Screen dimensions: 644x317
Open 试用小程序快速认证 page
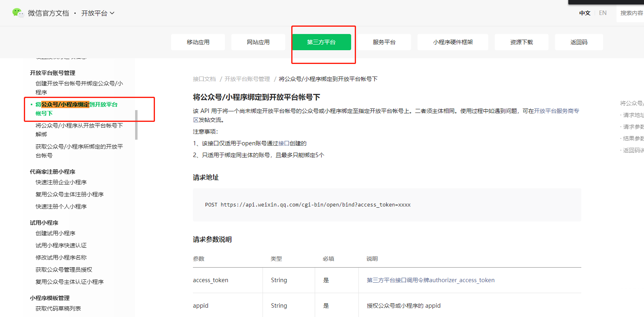pos(61,245)
